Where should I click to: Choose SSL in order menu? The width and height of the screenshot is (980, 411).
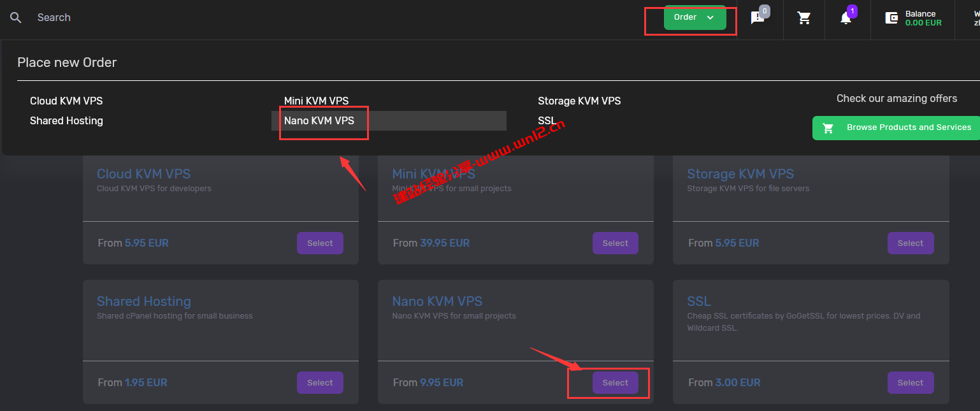click(547, 120)
